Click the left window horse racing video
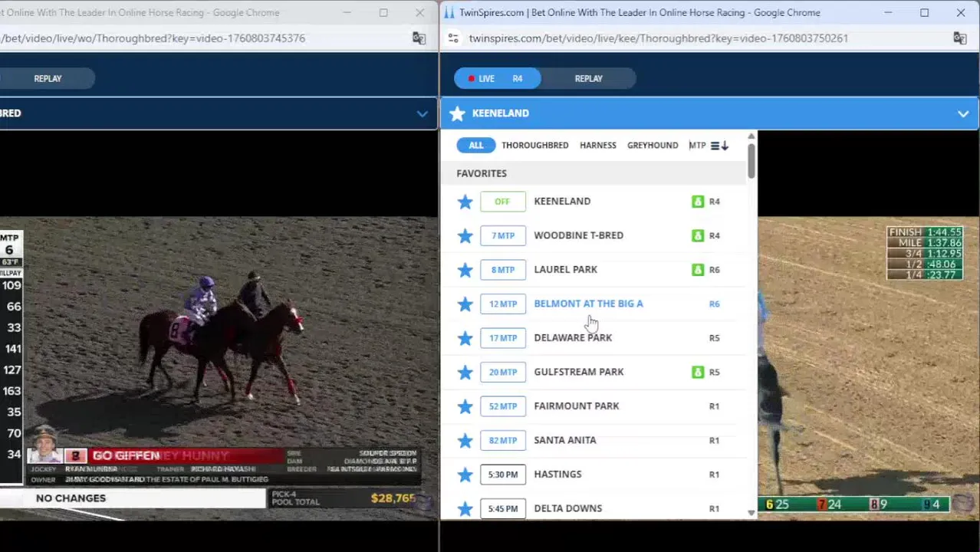980x552 pixels. tap(219, 368)
